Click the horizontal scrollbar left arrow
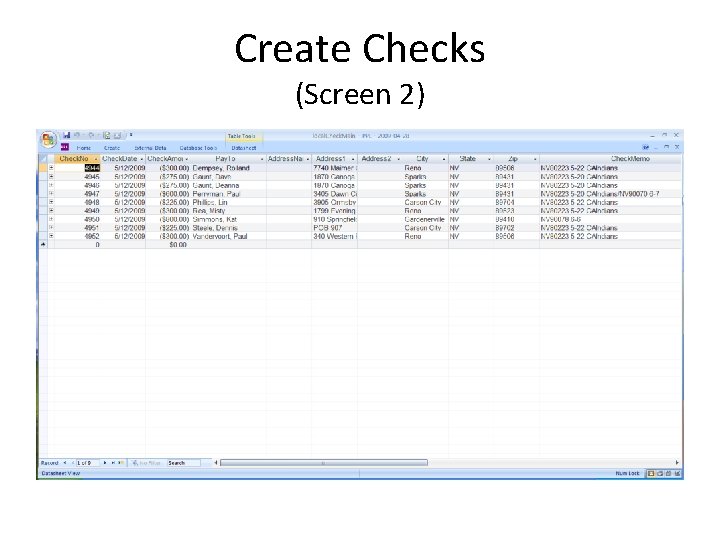 (216, 463)
